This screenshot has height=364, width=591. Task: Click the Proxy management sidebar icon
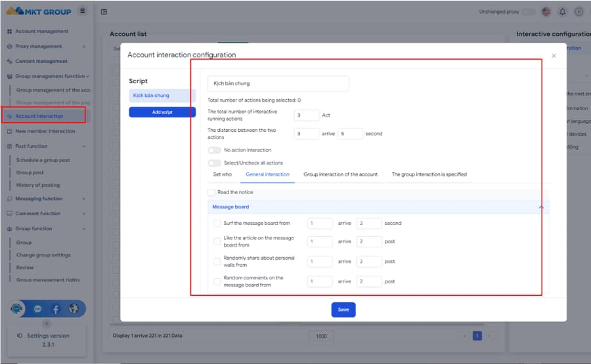click(x=9, y=47)
